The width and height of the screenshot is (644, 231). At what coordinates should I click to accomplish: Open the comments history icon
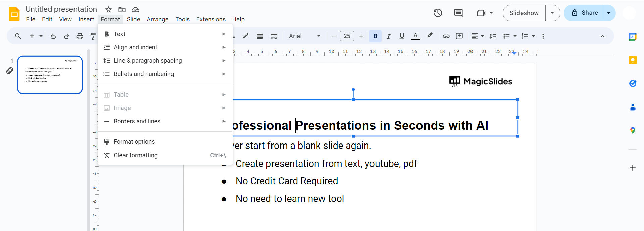click(x=458, y=13)
